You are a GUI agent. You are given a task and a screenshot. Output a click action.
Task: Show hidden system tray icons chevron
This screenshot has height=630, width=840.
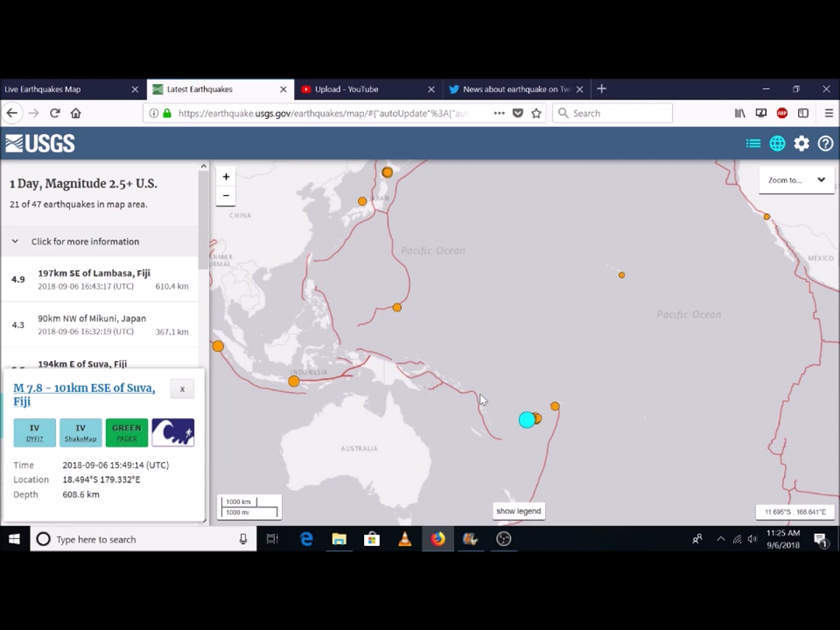(720, 539)
